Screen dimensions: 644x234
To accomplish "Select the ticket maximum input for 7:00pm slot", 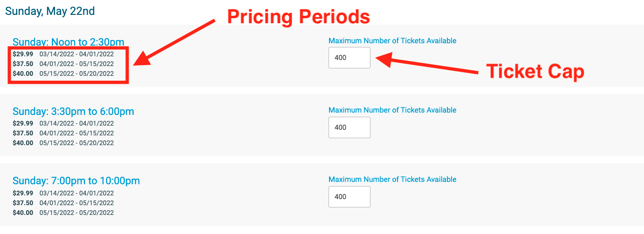I will 349,197.
